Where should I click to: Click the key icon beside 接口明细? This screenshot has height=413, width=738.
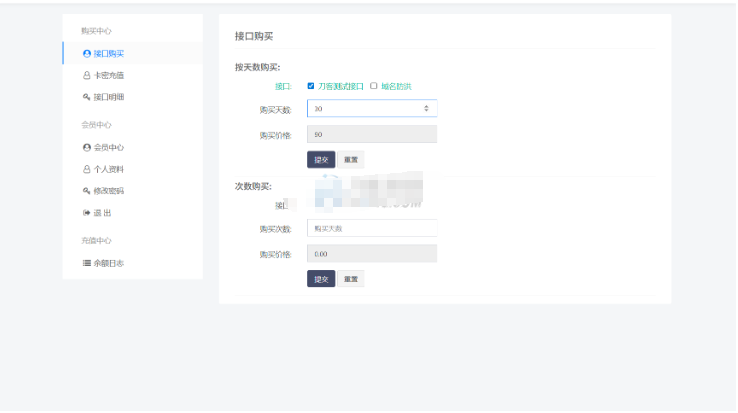coord(87,97)
